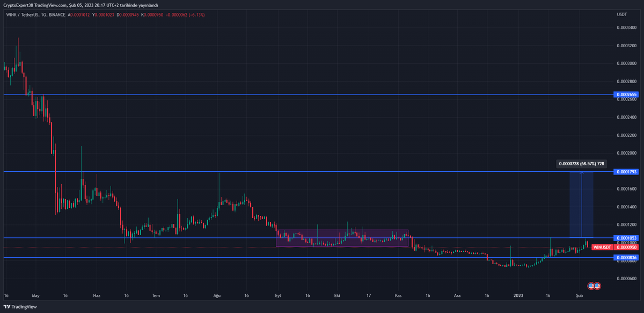
Task: Click the Tem label on time axis
Action: click(x=156, y=295)
